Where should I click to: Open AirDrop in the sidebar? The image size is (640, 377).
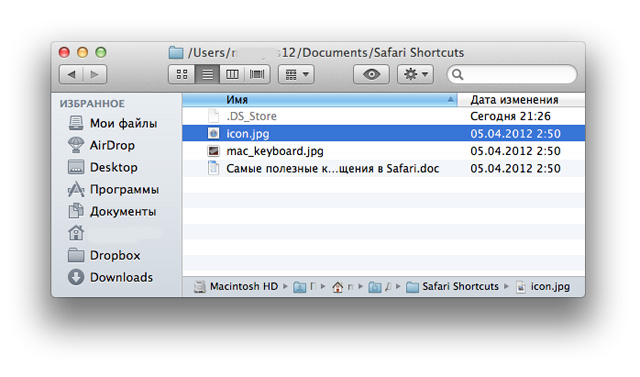(112, 145)
